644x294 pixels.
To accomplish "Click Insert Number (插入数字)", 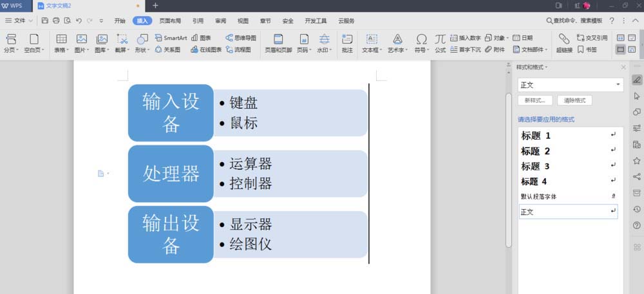I will [466, 38].
